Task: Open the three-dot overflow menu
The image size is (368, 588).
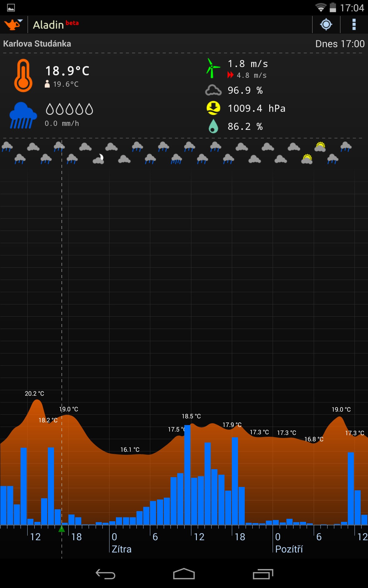Action: click(354, 24)
